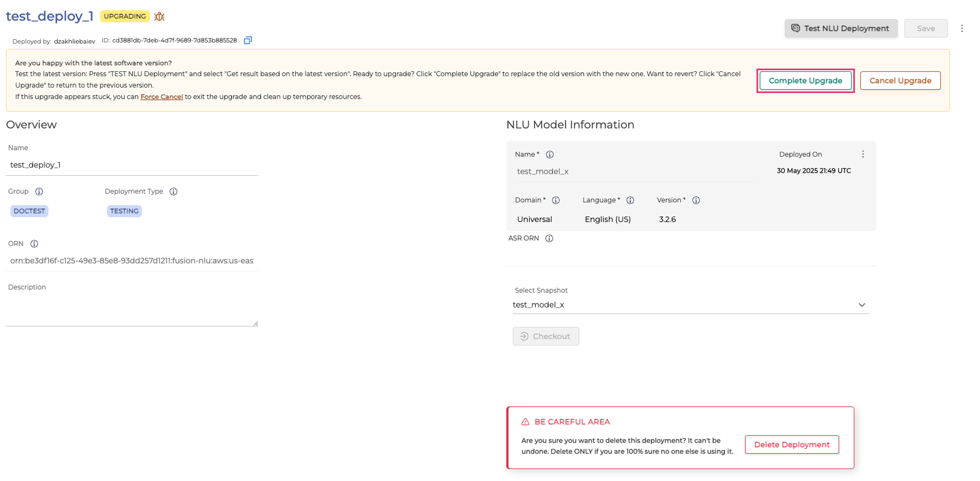Open the NLU model card kebab menu

(863, 155)
